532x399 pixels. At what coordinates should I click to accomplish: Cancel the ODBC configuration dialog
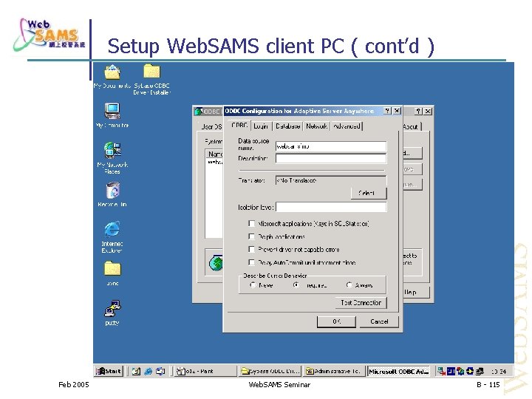(x=379, y=321)
